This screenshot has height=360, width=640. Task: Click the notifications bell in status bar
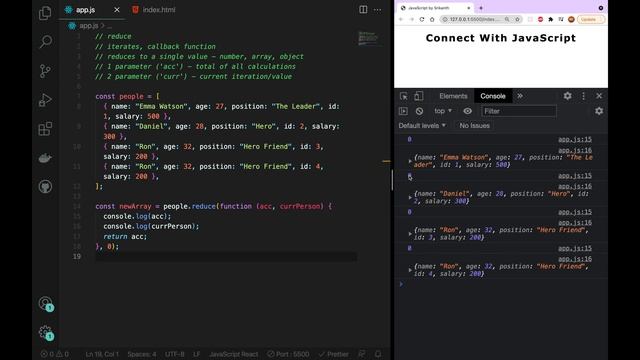tap(378, 354)
